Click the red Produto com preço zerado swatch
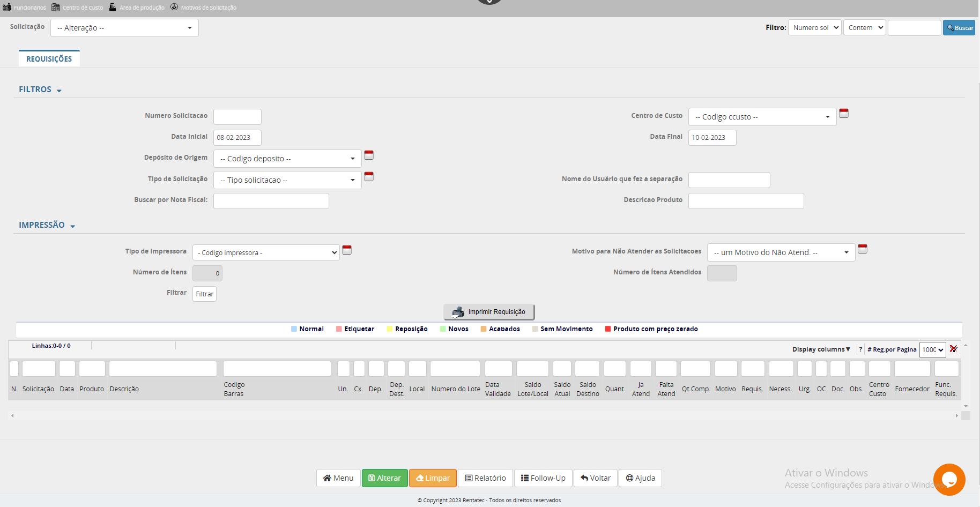980x507 pixels. [608, 329]
